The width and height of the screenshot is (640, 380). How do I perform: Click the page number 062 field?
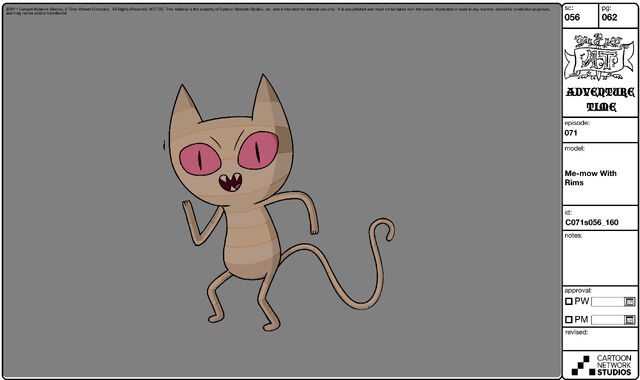tap(618, 16)
